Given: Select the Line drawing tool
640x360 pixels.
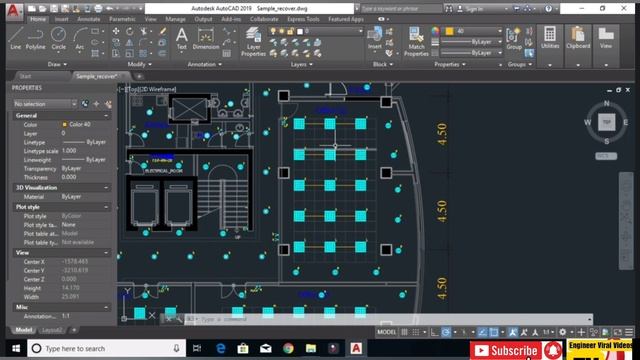Looking at the screenshot, I should (x=16, y=38).
